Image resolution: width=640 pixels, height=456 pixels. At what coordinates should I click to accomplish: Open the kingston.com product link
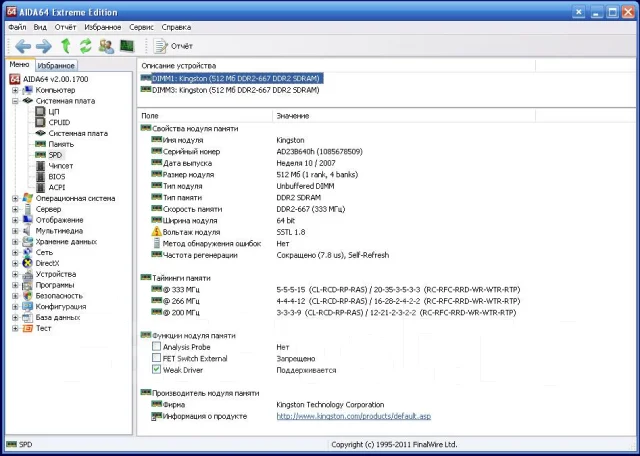(x=353, y=416)
